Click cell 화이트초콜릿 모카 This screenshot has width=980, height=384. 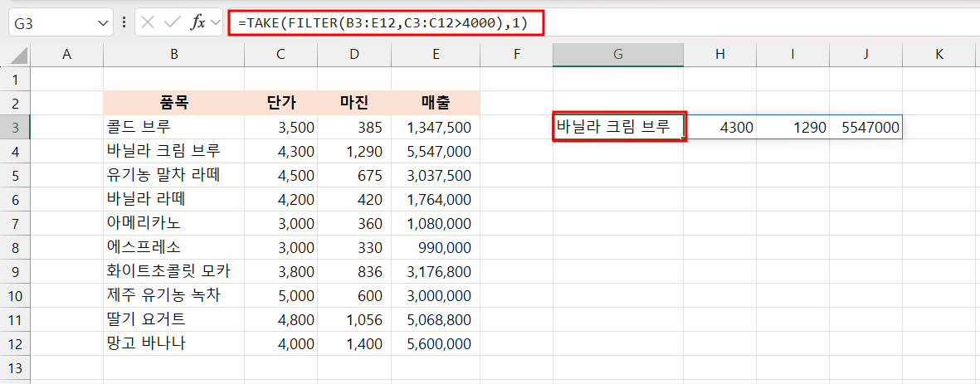coord(173,270)
